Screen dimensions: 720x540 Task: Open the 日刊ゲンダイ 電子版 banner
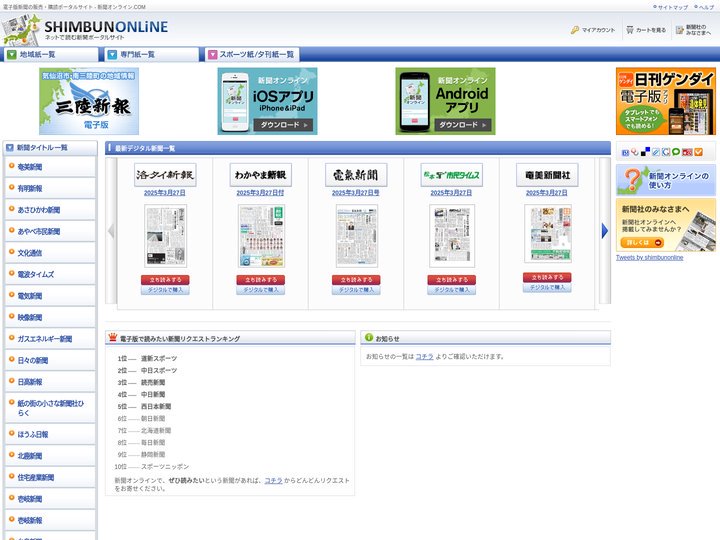(666, 101)
